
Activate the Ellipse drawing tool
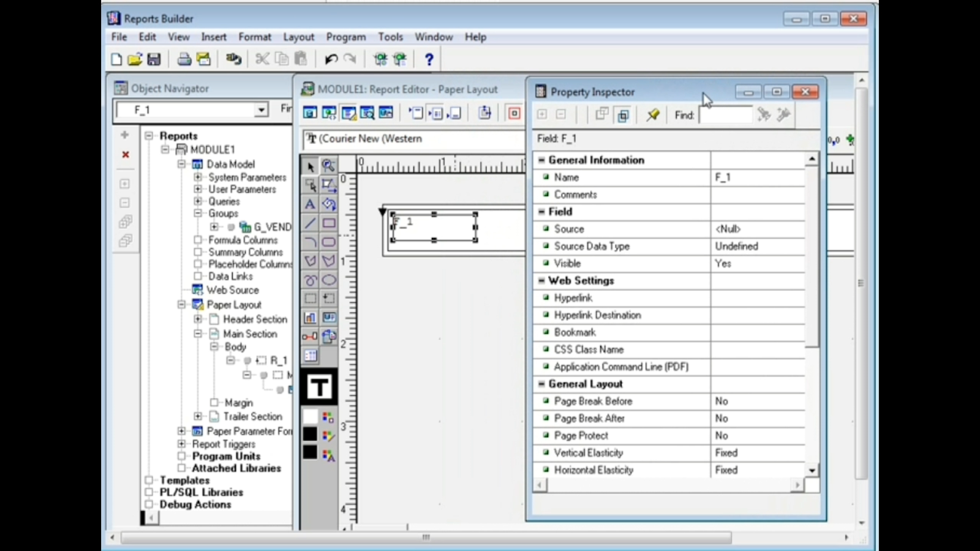(x=330, y=280)
